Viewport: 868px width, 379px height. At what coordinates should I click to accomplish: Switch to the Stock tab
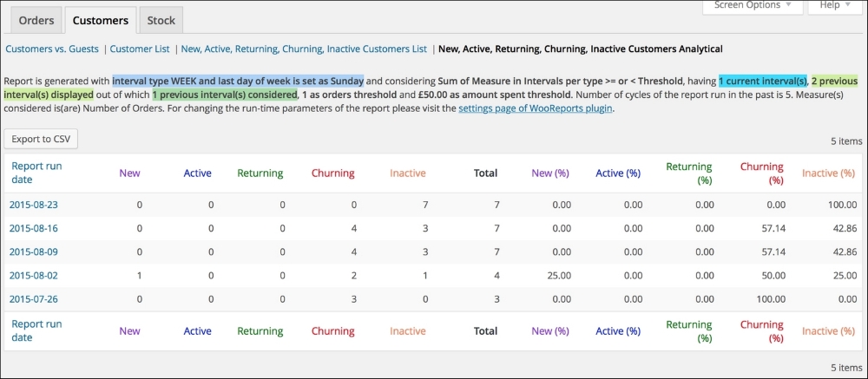(x=161, y=21)
